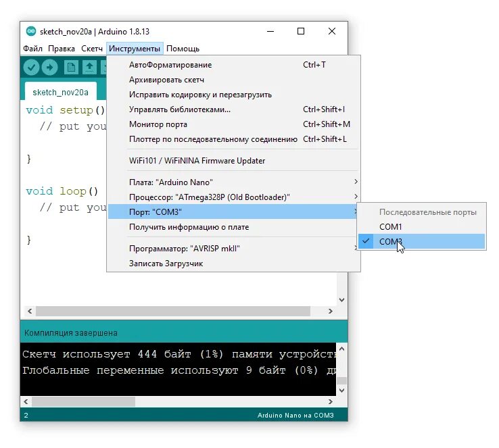Click the editor vertical scrollbar down arrow
Viewport: 499px width, 448px height.
[x=342, y=300]
